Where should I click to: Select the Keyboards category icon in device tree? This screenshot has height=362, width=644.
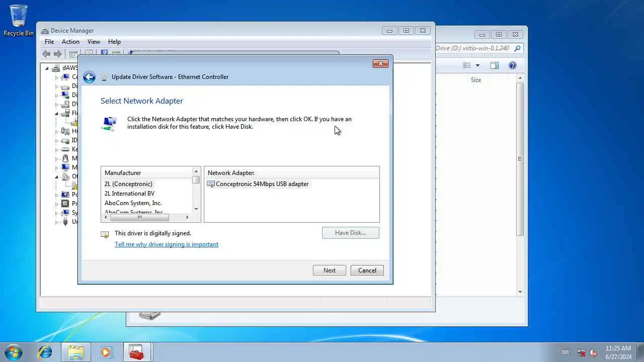pyautogui.click(x=65, y=149)
